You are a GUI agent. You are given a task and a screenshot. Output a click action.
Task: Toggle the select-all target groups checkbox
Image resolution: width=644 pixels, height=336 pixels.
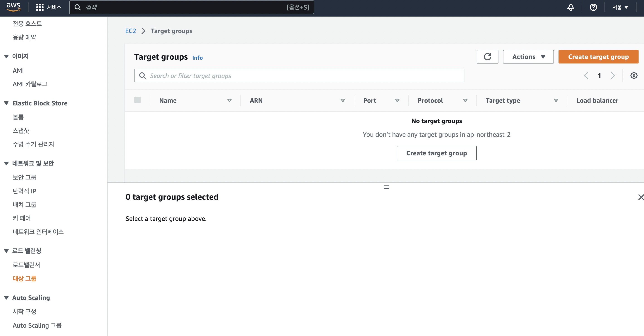point(137,100)
